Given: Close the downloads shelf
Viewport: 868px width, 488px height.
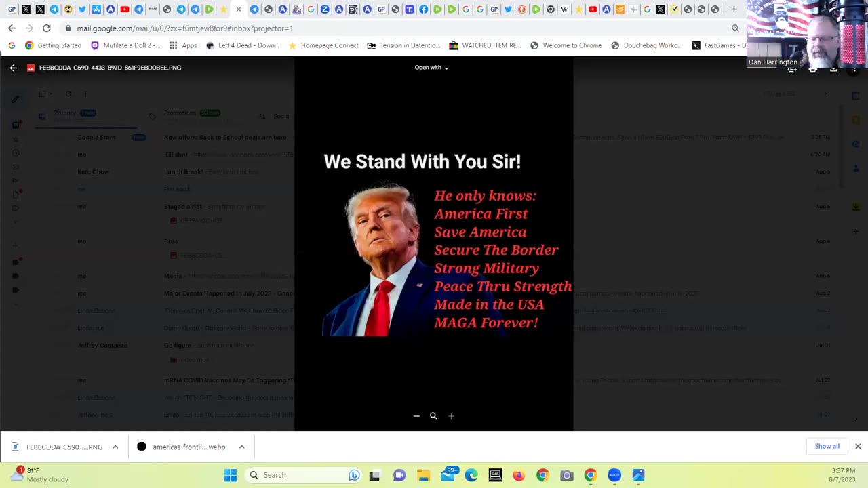Looking at the screenshot, I should click(x=858, y=446).
